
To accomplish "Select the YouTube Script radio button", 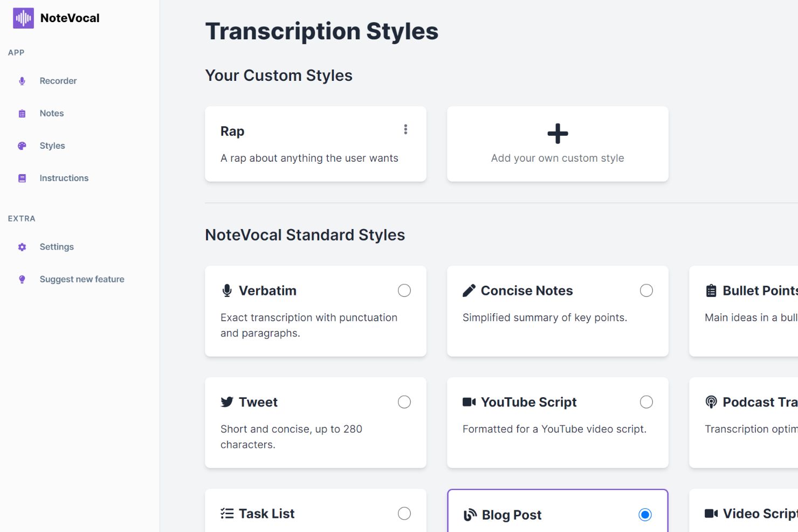I will pos(646,402).
